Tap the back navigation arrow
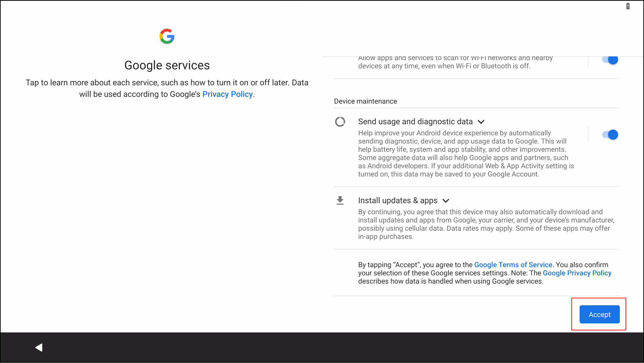 (x=39, y=348)
